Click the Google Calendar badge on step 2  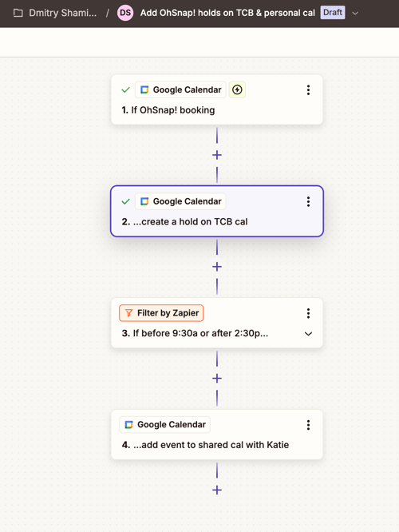pyautogui.click(x=180, y=201)
